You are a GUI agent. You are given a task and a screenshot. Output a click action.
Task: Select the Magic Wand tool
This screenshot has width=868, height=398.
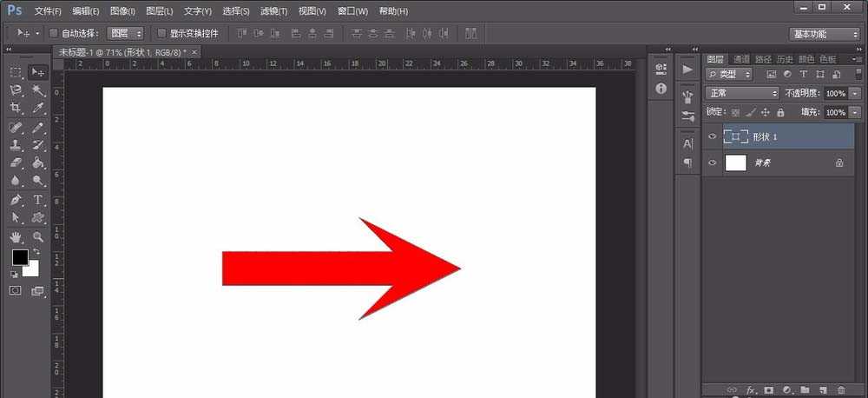pyautogui.click(x=37, y=90)
